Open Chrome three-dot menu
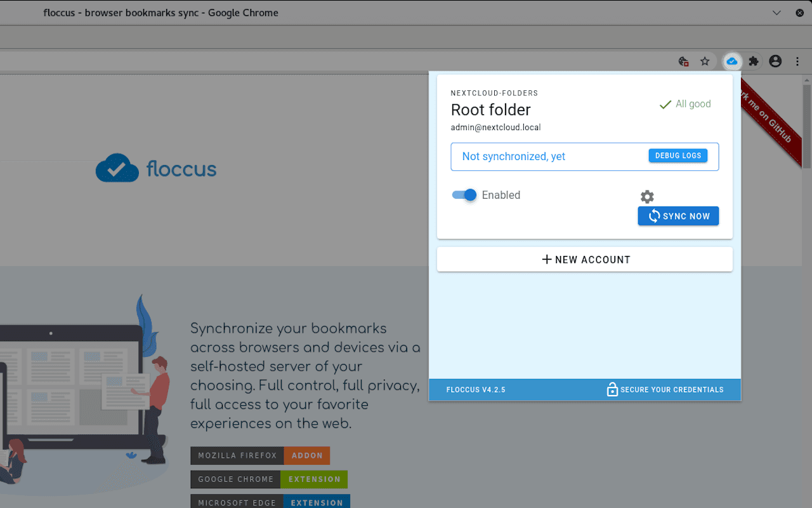The width and height of the screenshot is (812, 508). [797, 62]
